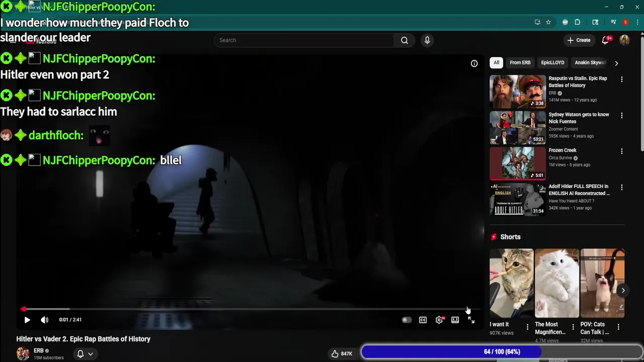
Task: Open options for Adolf Hitler FULL SPEECH video
Action: tap(622, 187)
